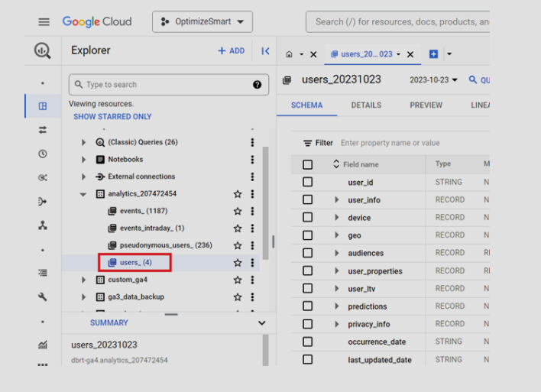This screenshot has height=392, width=541.
Task: Open more actions for (Classic) Queries
Action: coord(253,142)
